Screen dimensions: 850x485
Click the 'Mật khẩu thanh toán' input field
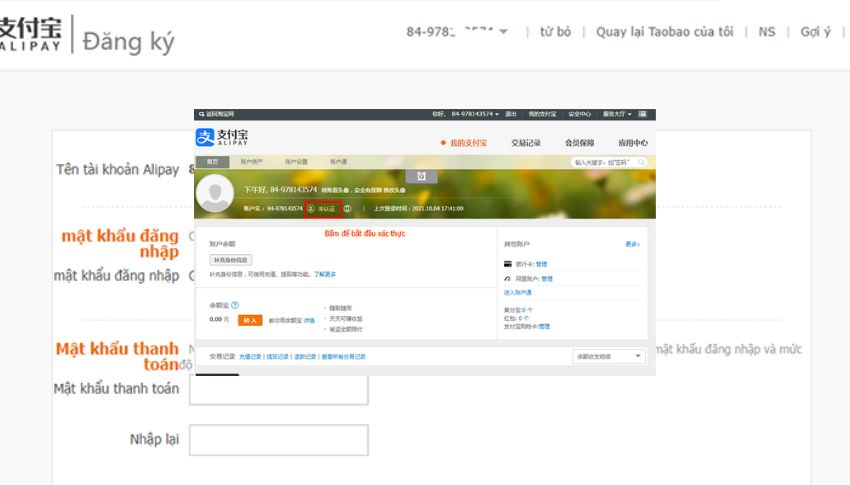(x=279, y=390)
